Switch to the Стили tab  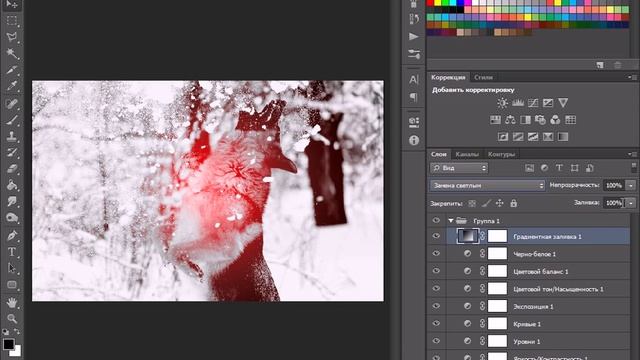coord(483,77)
